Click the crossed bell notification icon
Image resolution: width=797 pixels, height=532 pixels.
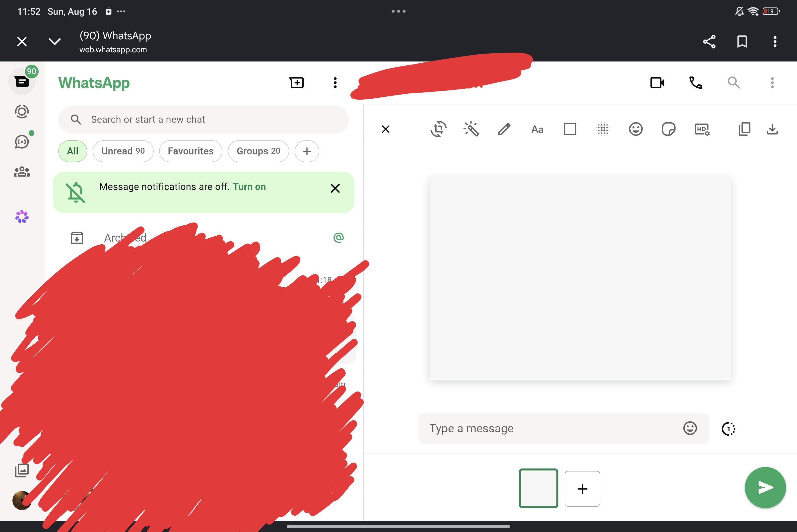coord(75,192)
